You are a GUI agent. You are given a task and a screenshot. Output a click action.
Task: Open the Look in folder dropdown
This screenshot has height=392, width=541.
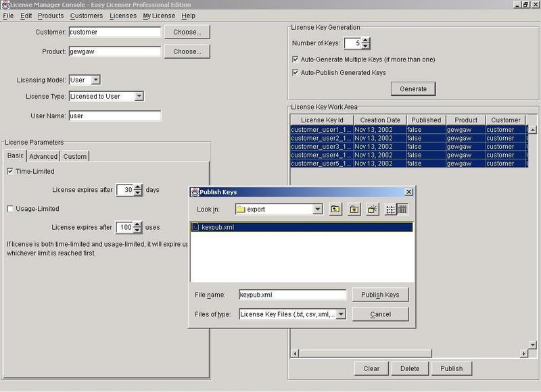(x=318, y=210)
